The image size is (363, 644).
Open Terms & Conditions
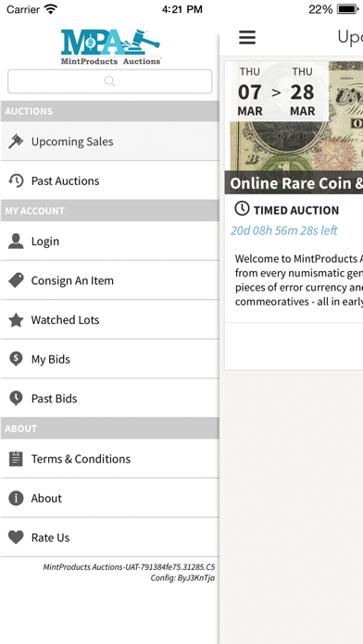click(110, 459)
